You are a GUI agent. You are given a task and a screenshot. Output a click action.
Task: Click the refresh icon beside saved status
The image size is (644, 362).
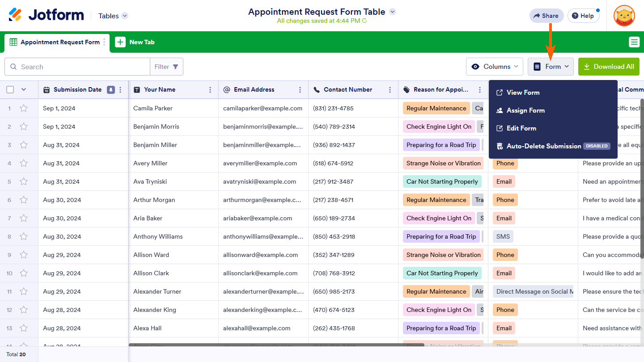[364, 21]
